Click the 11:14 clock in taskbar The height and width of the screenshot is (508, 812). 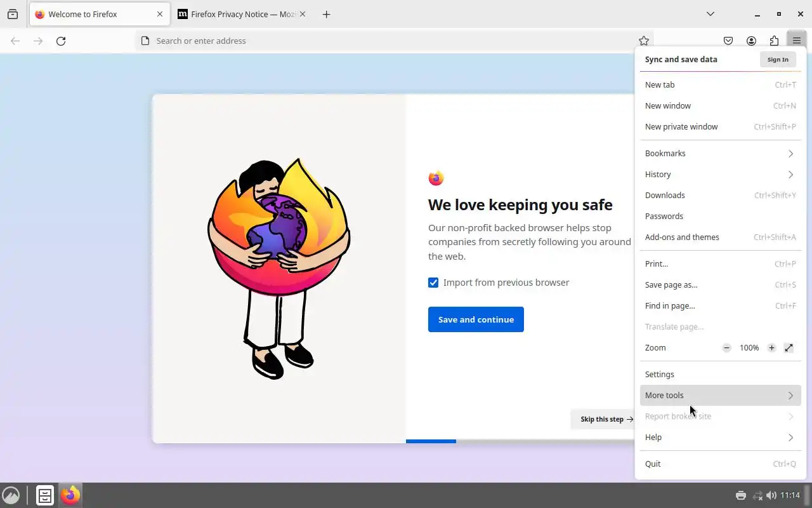(x=790, y=495)
